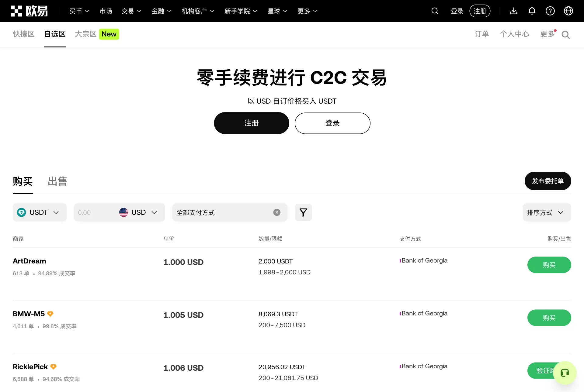This screenshot has height=392, width=584.
Task: Click the 注册 pill button in top header
Action: (480, 11)
